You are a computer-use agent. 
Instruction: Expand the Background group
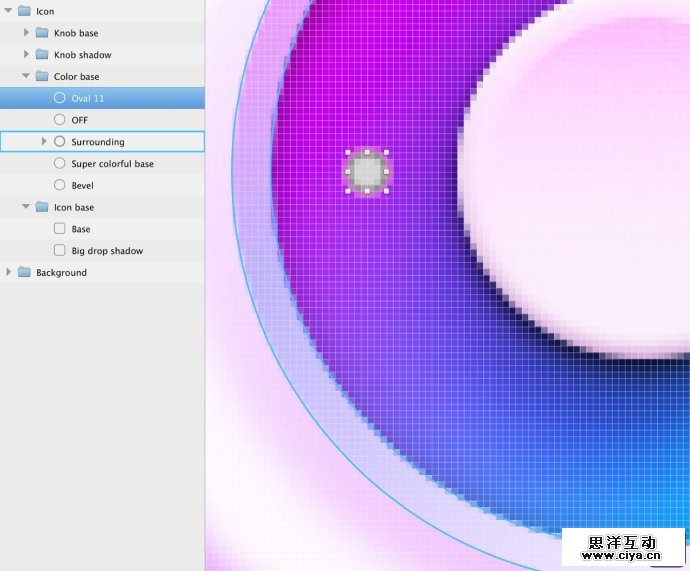(9, 272)
